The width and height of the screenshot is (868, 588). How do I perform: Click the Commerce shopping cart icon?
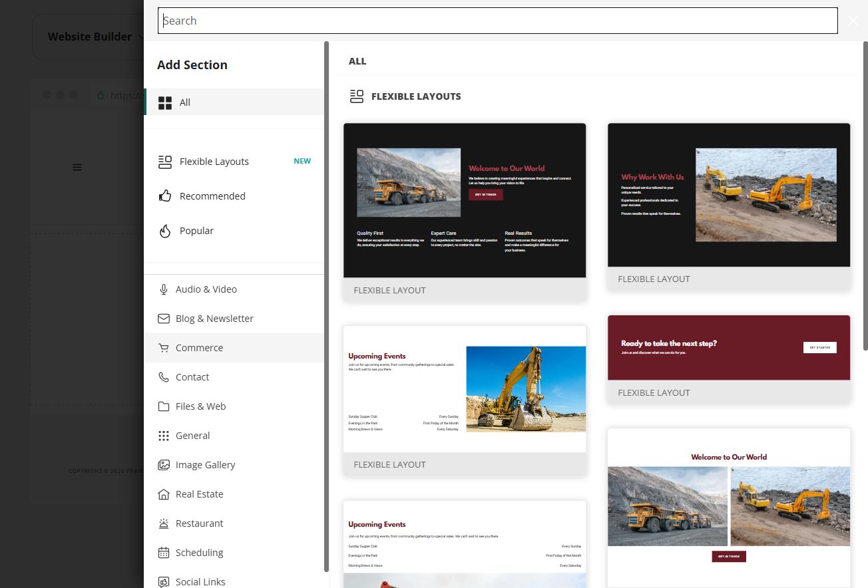pos(164,348)
